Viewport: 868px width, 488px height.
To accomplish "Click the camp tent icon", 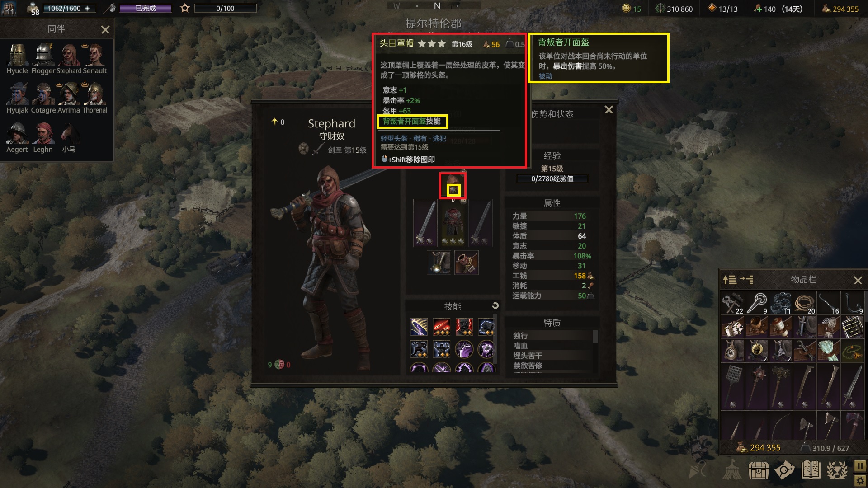I will pos(732,470).
